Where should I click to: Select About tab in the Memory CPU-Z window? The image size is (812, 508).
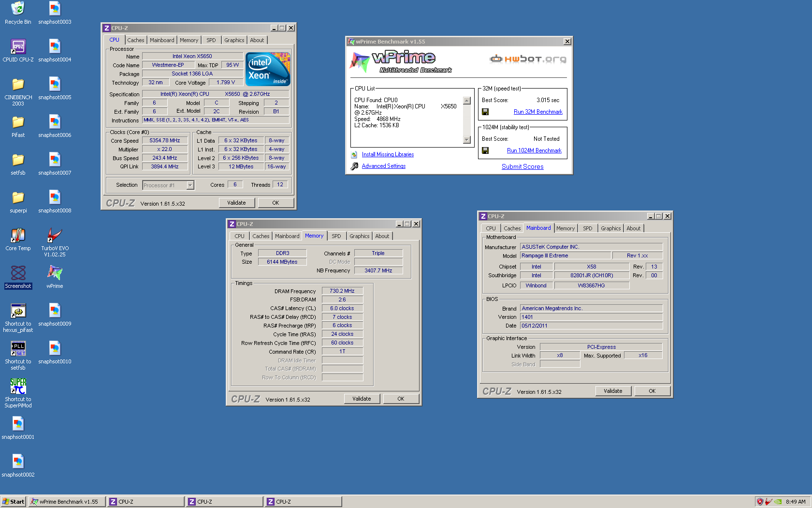(x=382, y=236)
